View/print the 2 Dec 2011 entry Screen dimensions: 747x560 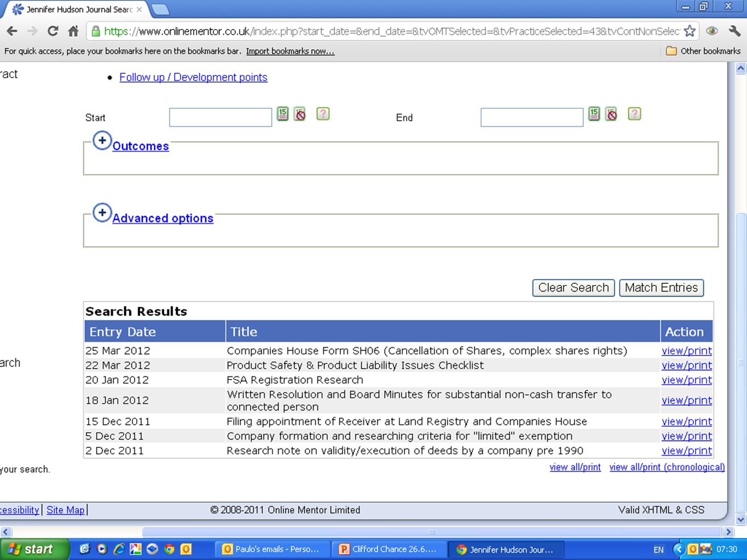coord(687,451)
